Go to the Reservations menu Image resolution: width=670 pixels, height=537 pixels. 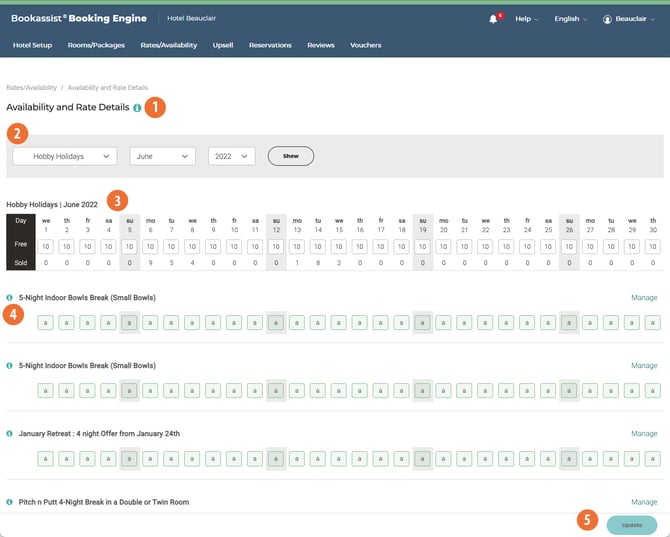(x=270, y=45)
